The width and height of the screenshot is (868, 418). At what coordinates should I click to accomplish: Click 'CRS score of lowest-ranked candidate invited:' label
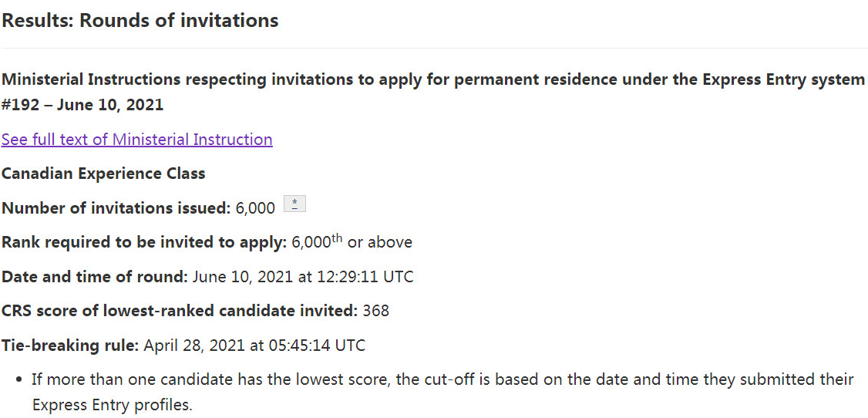(180, 311)
